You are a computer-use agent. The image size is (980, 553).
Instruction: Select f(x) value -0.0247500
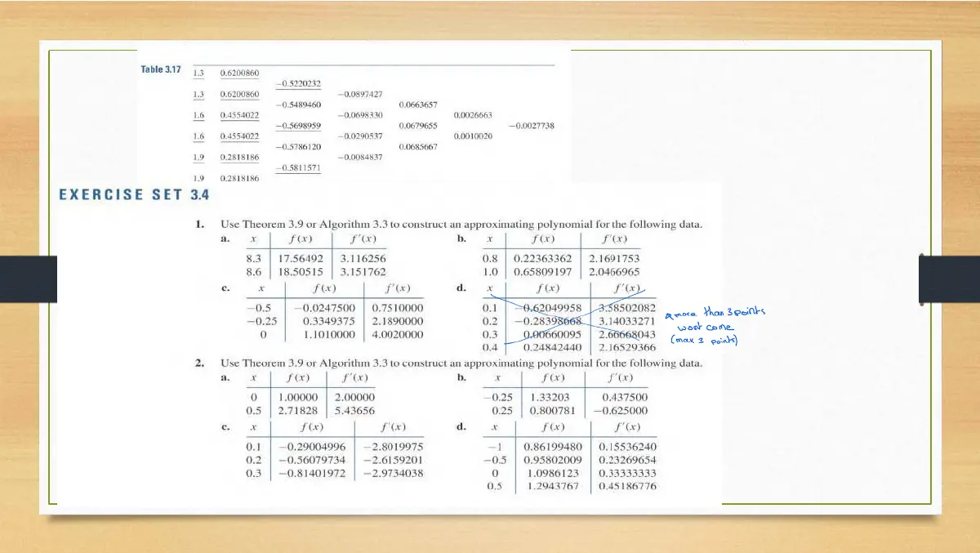coord(323,308)
